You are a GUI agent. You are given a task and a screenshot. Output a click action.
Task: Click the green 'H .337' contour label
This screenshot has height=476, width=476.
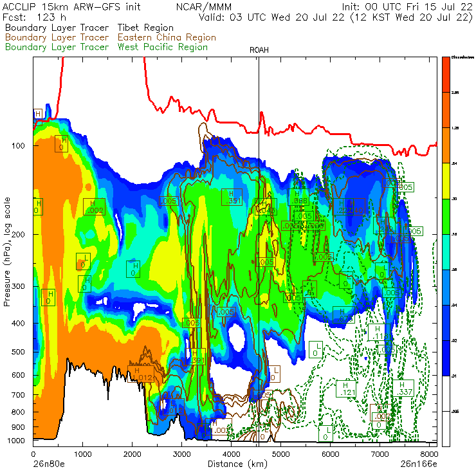pyautogui.click(x=403, y=388)
